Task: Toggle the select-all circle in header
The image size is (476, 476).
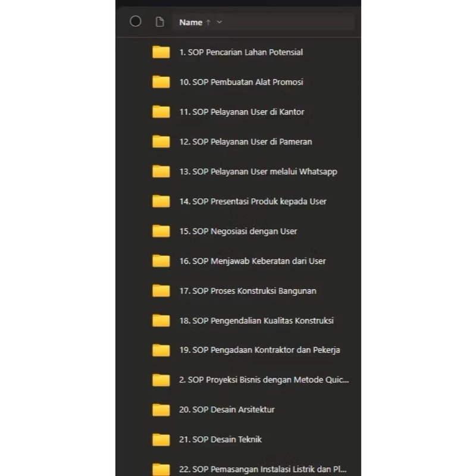Action: (136, 21)
